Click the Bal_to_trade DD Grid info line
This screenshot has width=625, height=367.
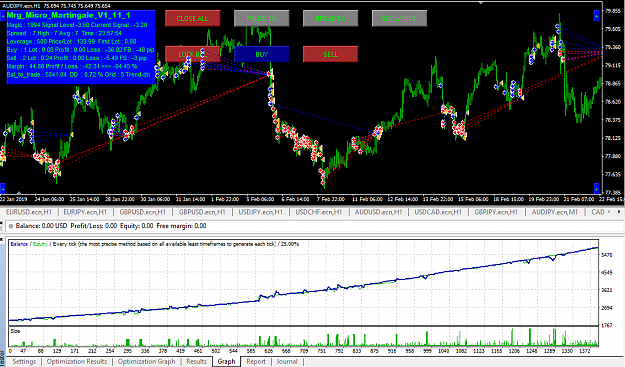79,75
